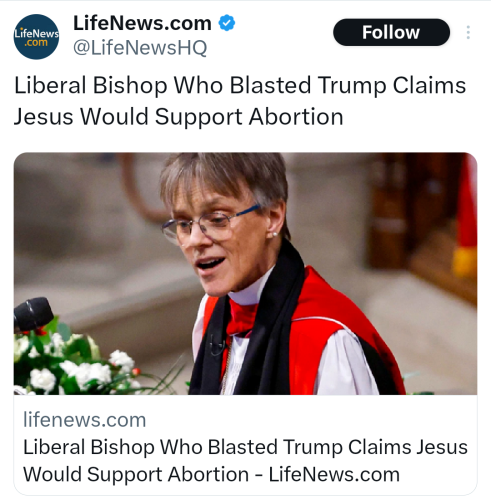Click the bishop's glasses in the photo
The image size is (491, 500).
coord(211,223)
